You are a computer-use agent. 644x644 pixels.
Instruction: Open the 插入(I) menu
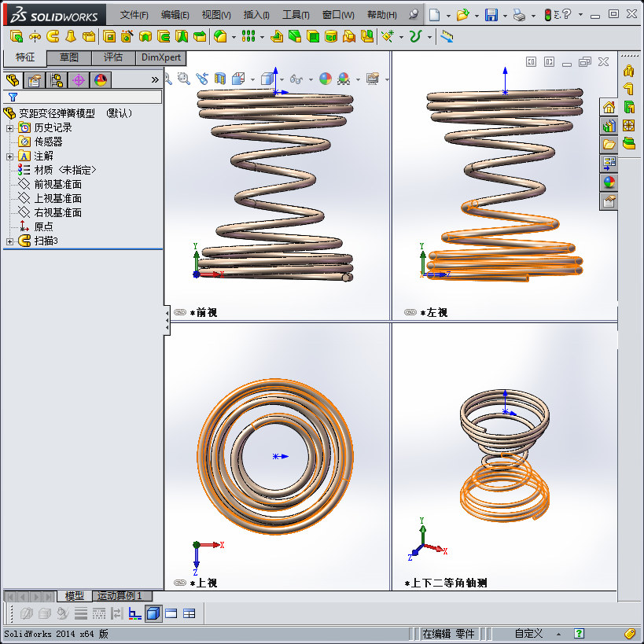tap(256, 15)
